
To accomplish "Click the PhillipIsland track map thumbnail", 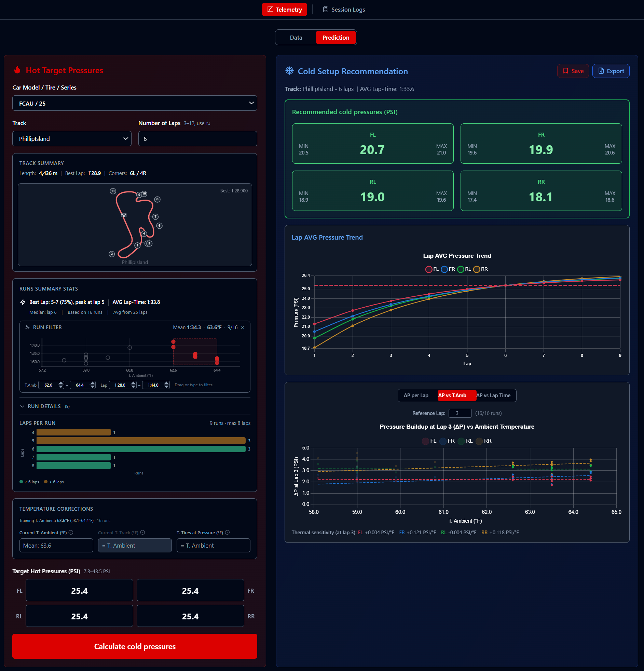I will [135, 225].
